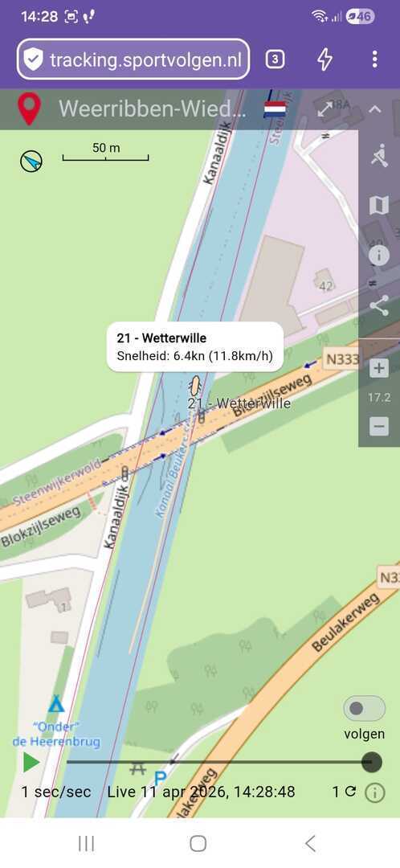400x868 pixels.
Task: Open the browser tabs counter
Action: tap(275, 59)
